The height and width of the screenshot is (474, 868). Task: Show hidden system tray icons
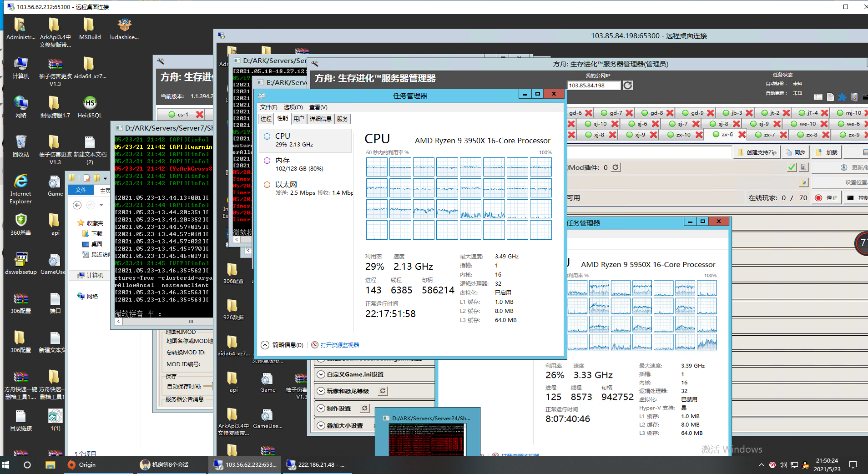point(761,465)
